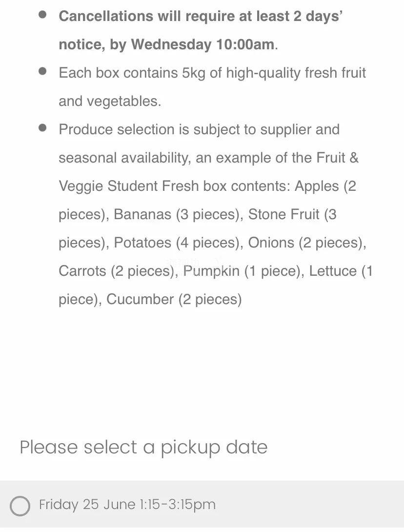Click the 'seasonal availability' phrase
Image resolution: width=404 pixels, height=532 pixels.
point(124,158)
